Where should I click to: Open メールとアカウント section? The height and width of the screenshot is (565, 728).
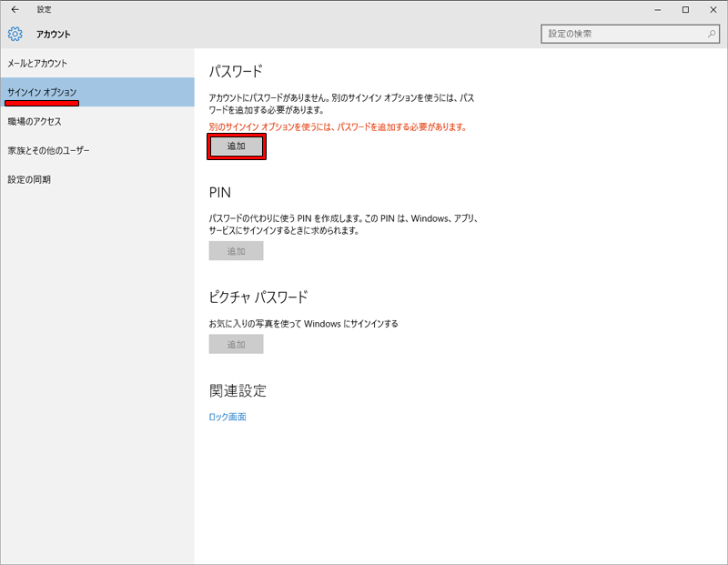[x=97, y=63]
